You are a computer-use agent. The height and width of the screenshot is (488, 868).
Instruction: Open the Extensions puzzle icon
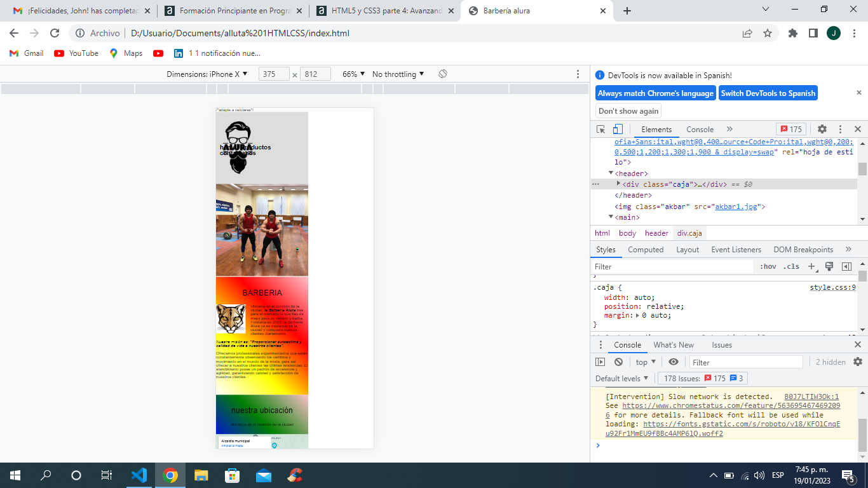793,33
